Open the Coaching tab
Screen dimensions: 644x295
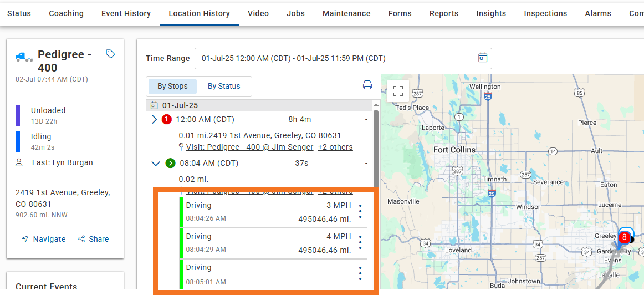coord(66,13)
